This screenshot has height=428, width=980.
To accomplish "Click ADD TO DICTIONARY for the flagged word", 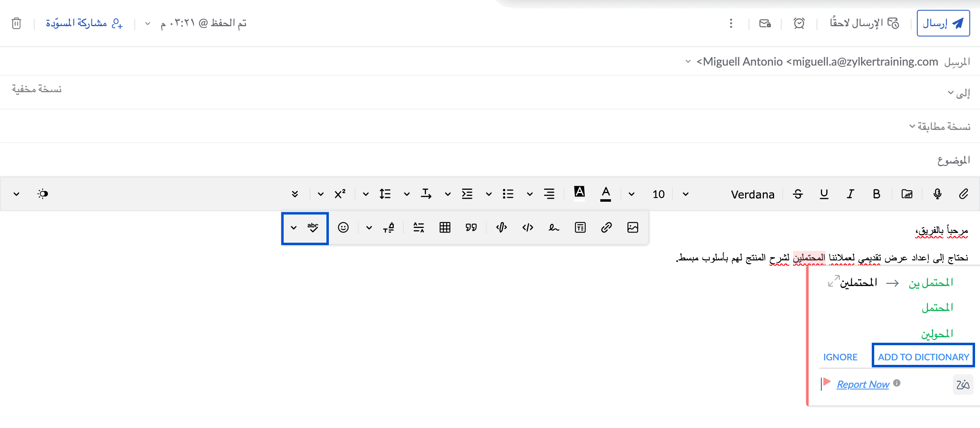I will [923, 356].
